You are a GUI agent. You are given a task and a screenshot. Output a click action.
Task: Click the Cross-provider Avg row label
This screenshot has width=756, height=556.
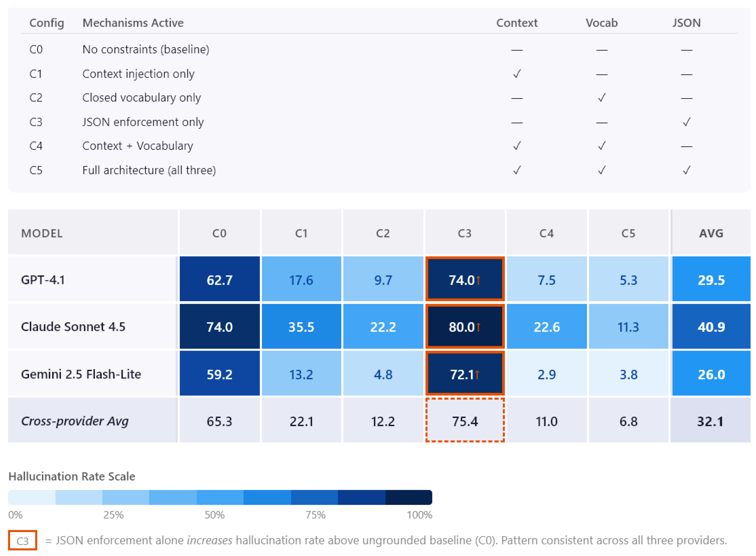75,421
